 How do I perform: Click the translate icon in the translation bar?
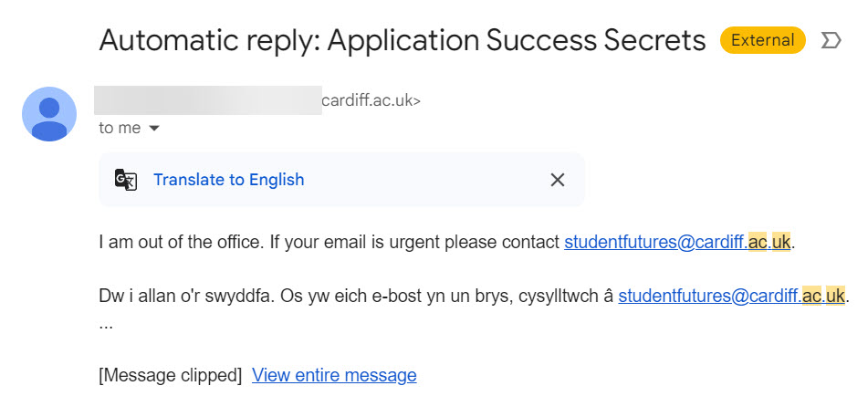click(126, 180)
